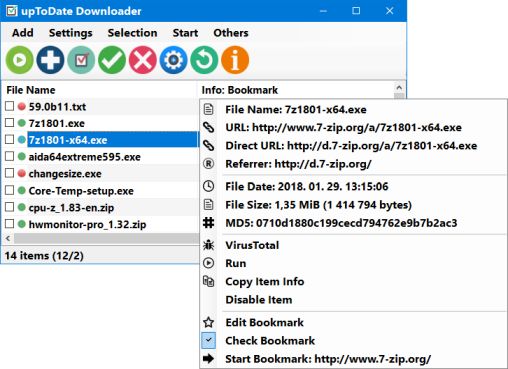The height and width of the screenshot is (369, 508).
Task: Click the green circular refresh arrow icon
Action: coord(204,60)
